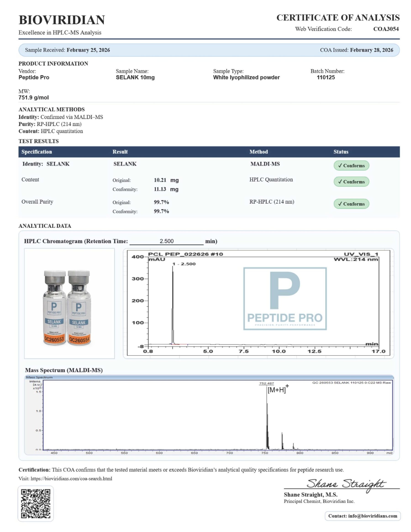
Task: Click the HPLC Quantitation method cell
Action: (x=271, y=179)
